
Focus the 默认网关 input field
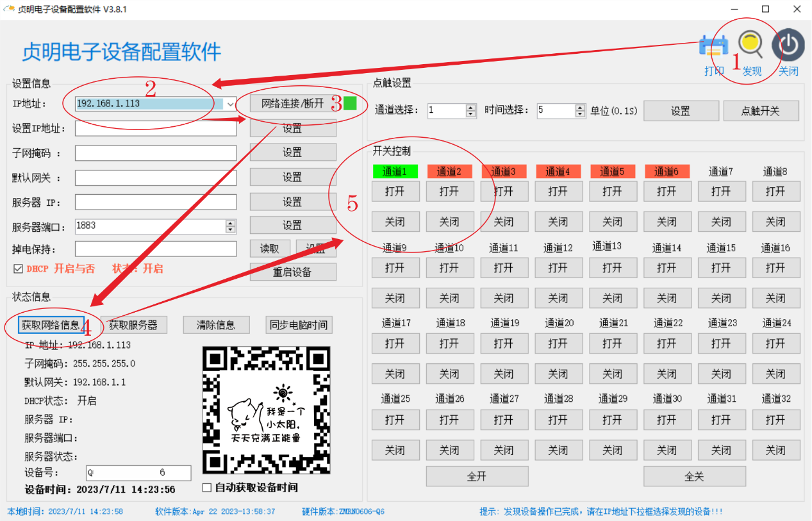[156, 178]
